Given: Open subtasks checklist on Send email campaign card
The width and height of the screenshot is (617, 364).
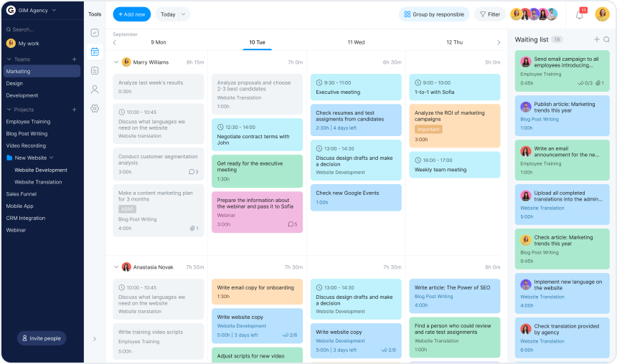Looking at the screenshot, I should tap(585, 83).
